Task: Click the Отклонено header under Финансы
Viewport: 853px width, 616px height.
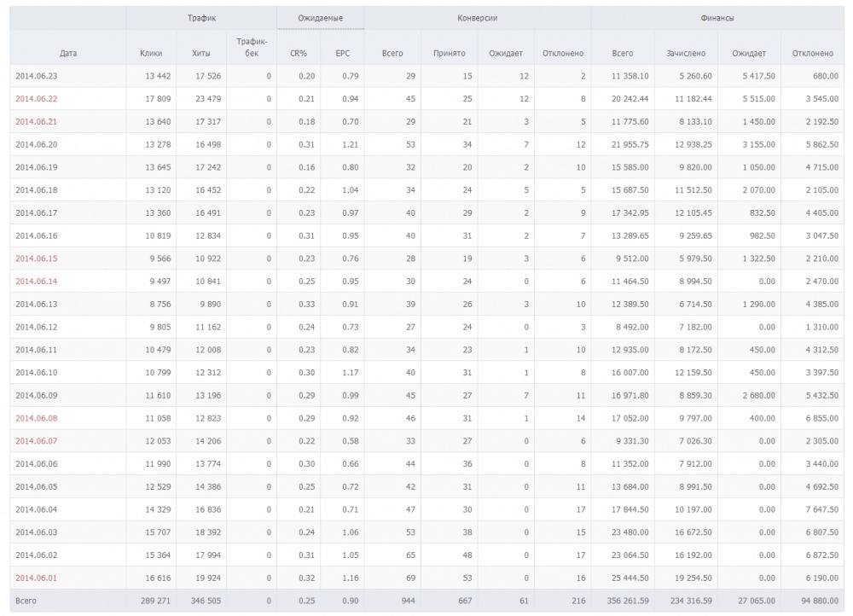Action: point(813,54)
